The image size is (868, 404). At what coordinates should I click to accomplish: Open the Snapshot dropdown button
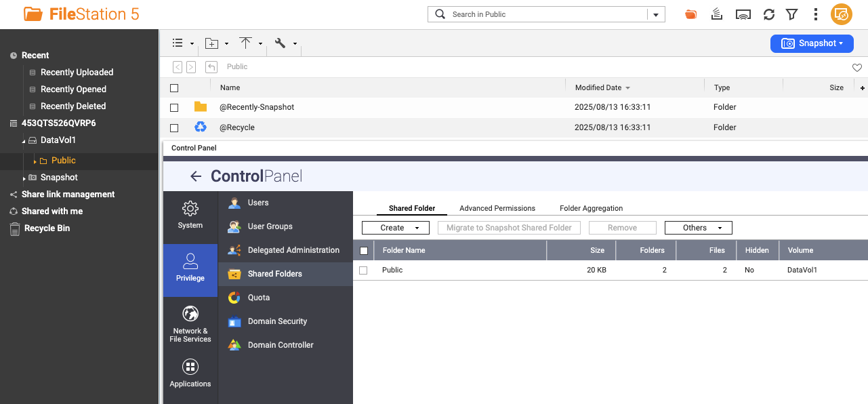click(812, 43)
